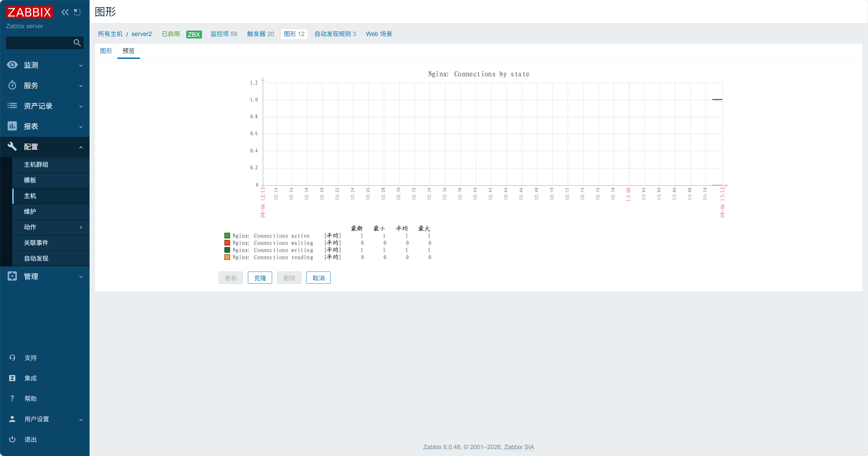
Task: Click the bar chart icon for 报表
Action: [12, 126]
